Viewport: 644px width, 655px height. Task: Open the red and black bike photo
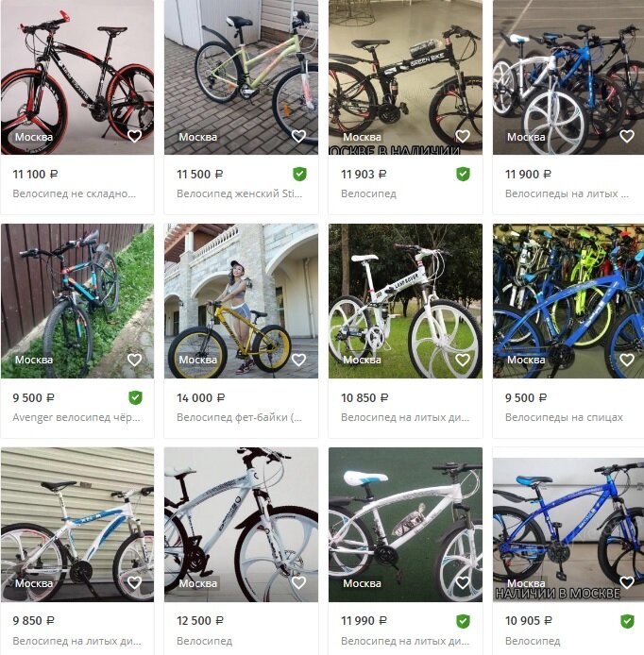[77, 77]
